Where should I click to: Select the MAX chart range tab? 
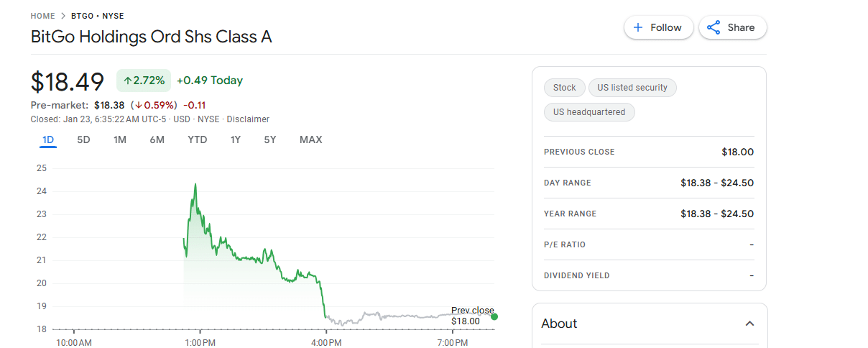tap(310, 139)
